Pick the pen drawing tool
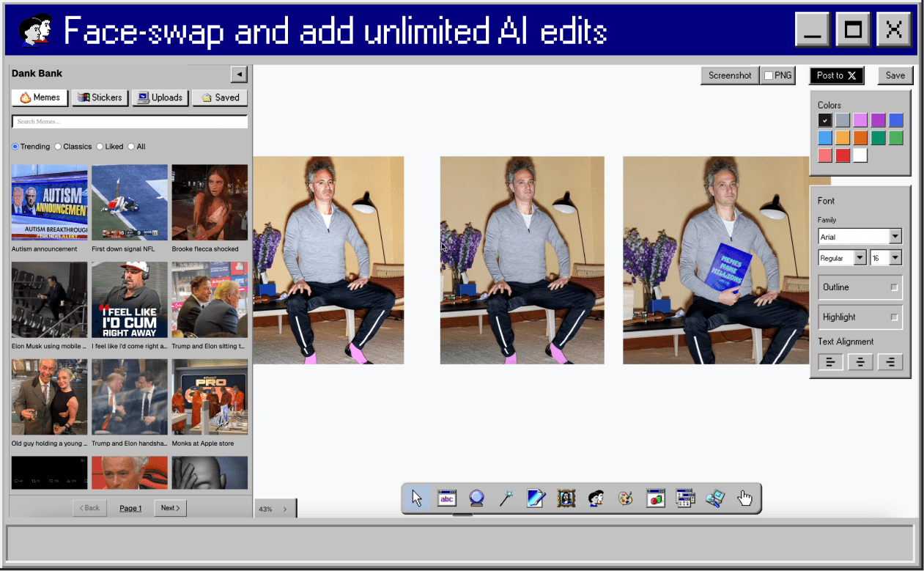924x571 pixels. point(535,498)
